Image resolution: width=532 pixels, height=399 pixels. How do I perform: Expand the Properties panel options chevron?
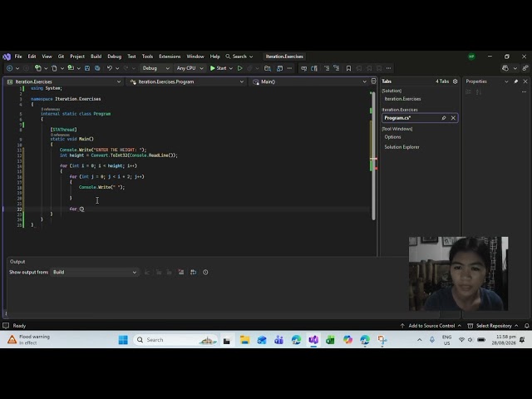(x=506, y=81)
